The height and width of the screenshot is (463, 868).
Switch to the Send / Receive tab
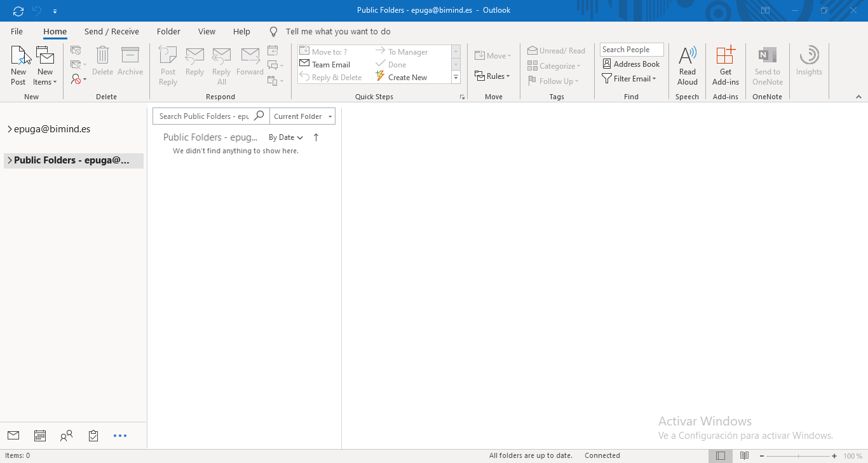112,31
